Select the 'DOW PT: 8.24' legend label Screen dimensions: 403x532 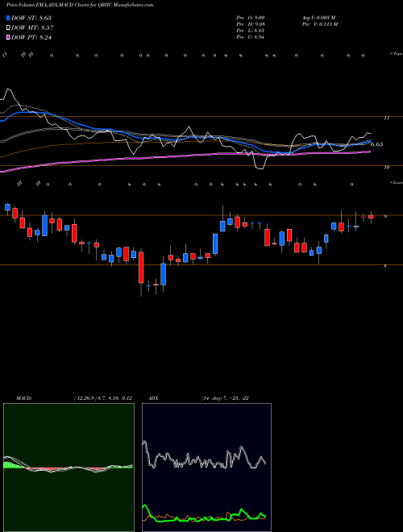[x=31, y=38]
